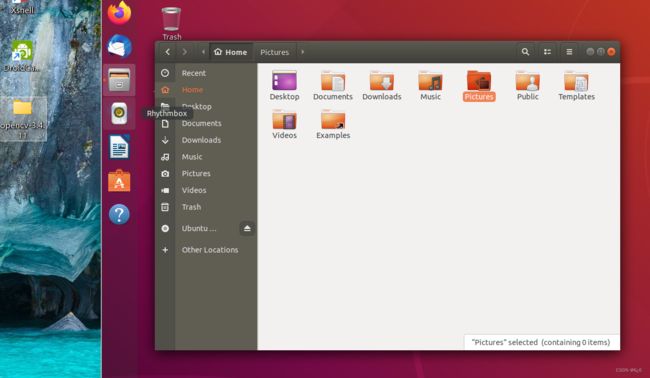Viewport: 650px width, 378px height.
Task: Eject the Ubuntu disc
Action: (x=247, y=228)
